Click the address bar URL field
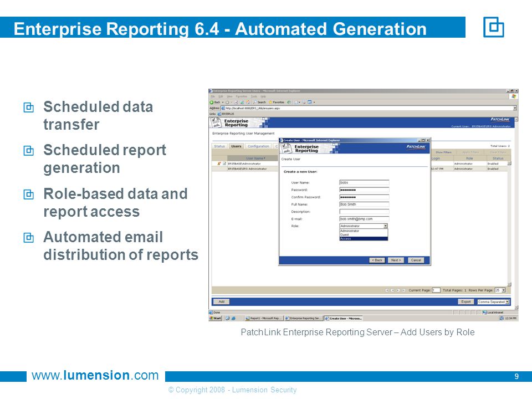Viewport: 532px width, 399px height. (x=366, y=108)
